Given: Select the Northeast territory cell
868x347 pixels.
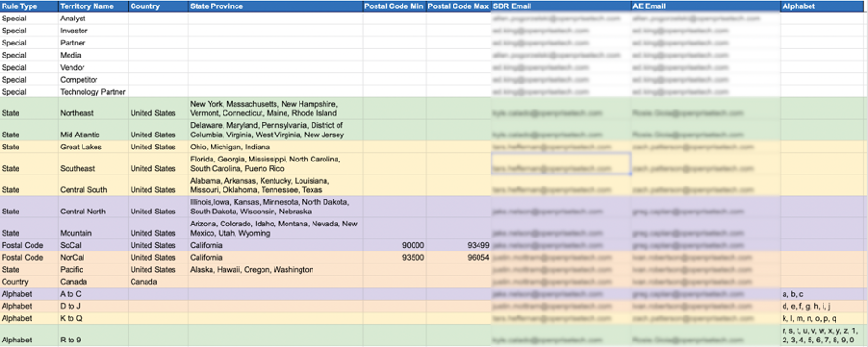Looking at the screenshot, I should pyautogui.click(x=93, y=109).
